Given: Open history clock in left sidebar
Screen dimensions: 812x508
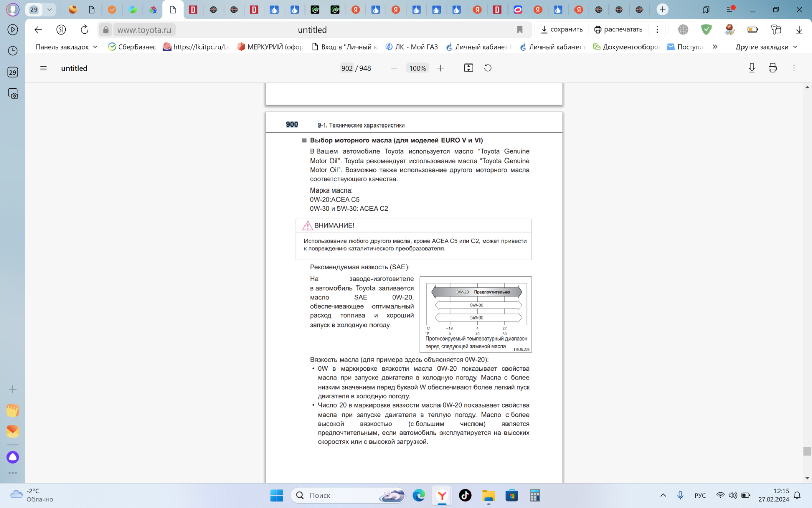Looking at the screenshot, I should point(13,51).
